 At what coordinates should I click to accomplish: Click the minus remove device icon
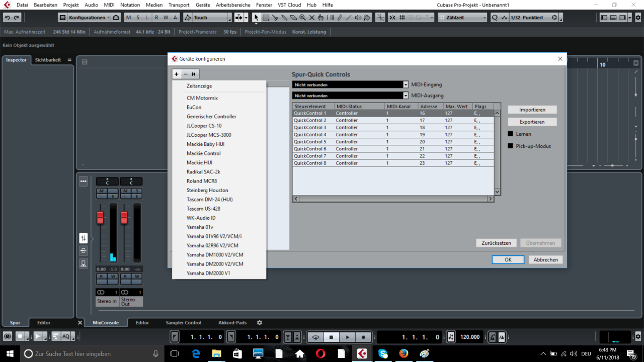tap(185, 74)
